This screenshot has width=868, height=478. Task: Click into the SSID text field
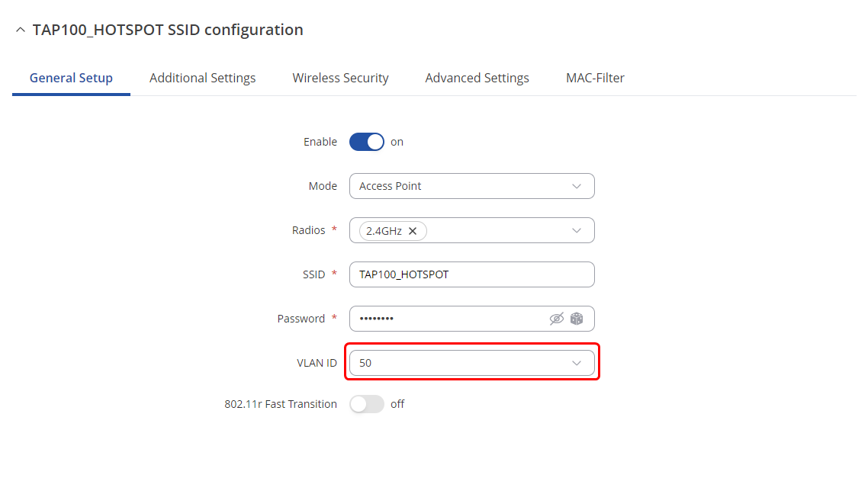click(471, 274)
